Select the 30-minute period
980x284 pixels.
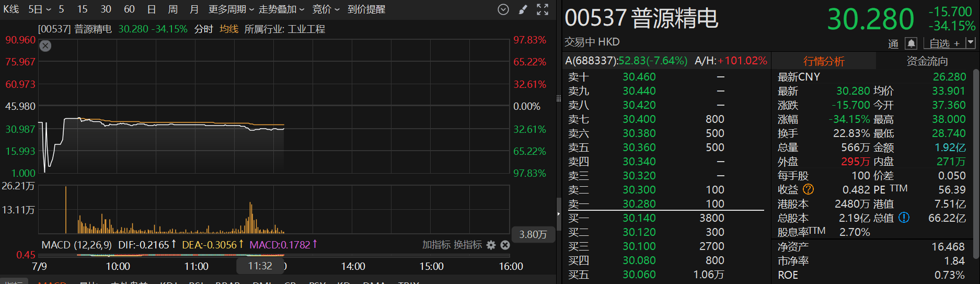pyautogui.click(x=106, y=9)
